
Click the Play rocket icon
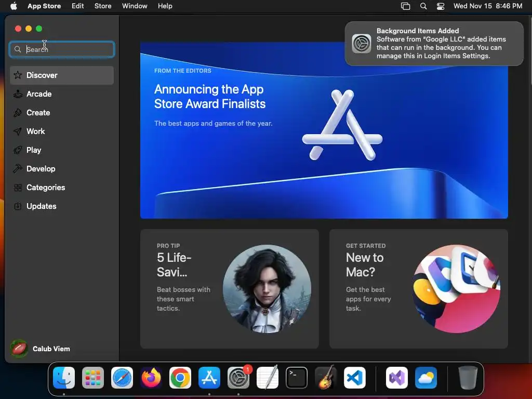(x=18, y=150)
